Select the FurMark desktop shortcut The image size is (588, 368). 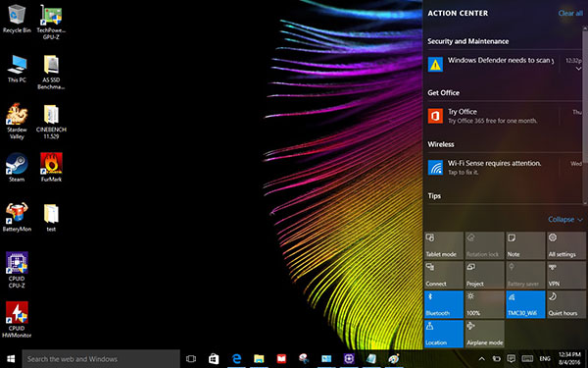tap(51, 168)
